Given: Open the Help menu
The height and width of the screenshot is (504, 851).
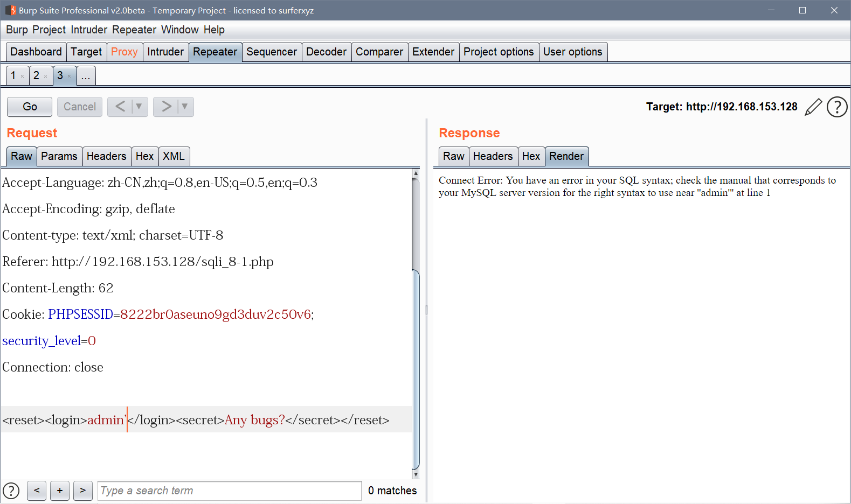Looking at the screenshot, I should coord(214,30).
